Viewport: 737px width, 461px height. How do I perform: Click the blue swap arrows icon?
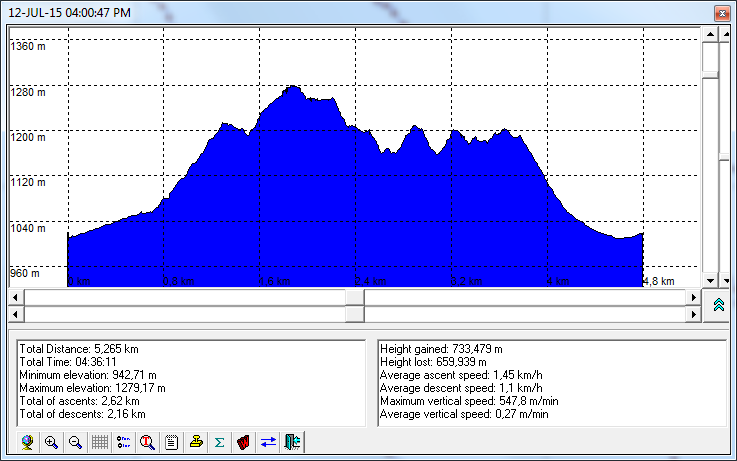pos(267,442)
